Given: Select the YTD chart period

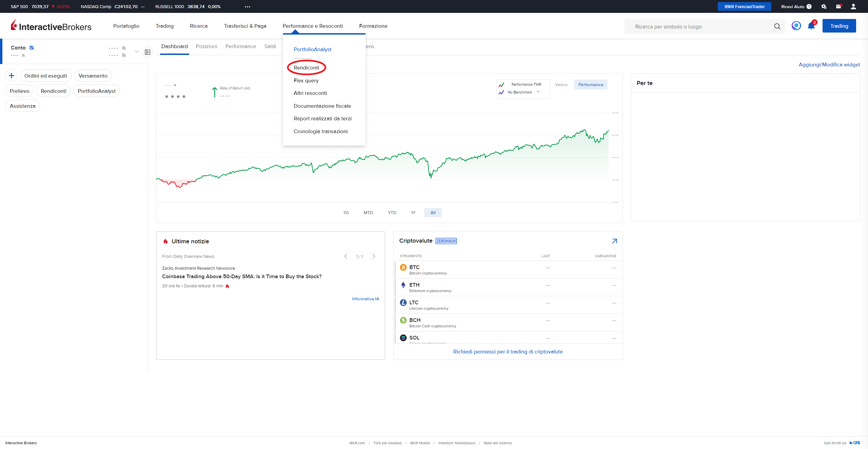Looking at the screenshot, I should click(x=392, y=213).
